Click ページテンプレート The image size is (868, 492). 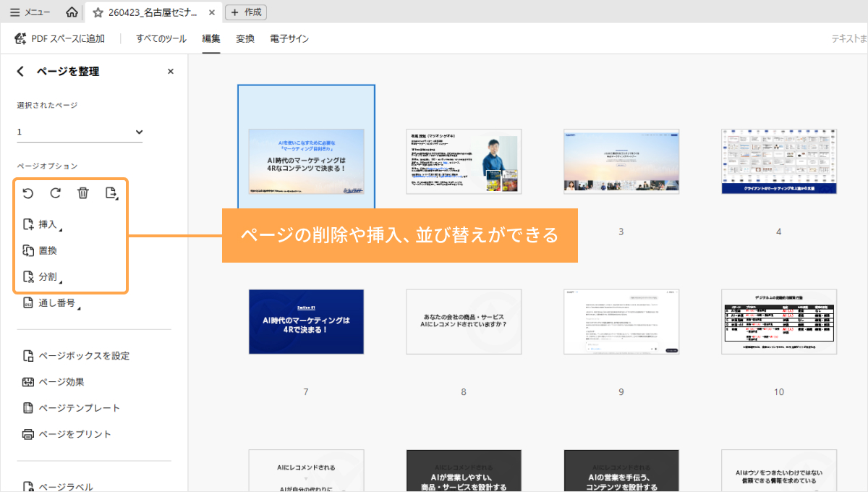tap(72, 407)
